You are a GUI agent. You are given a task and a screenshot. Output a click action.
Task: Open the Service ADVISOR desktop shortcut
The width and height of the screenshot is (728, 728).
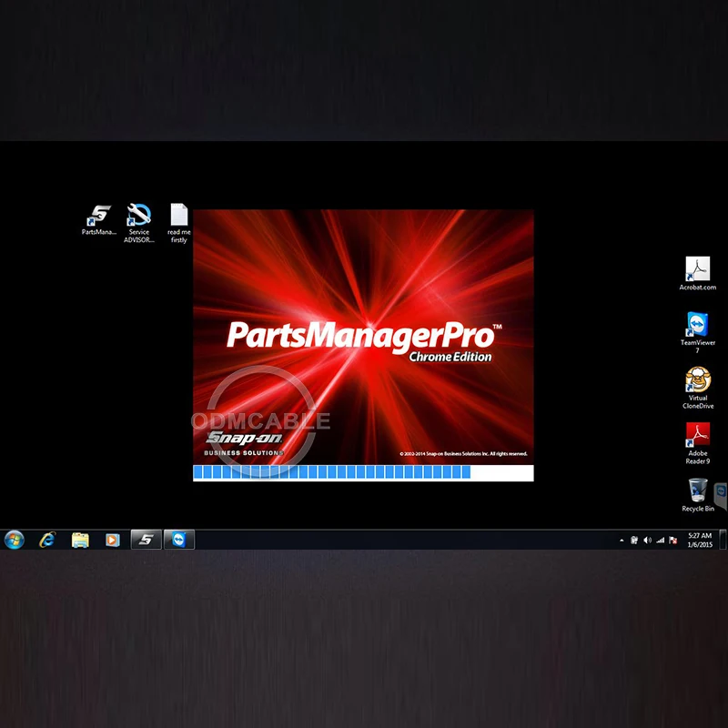[x=139, y=223]
